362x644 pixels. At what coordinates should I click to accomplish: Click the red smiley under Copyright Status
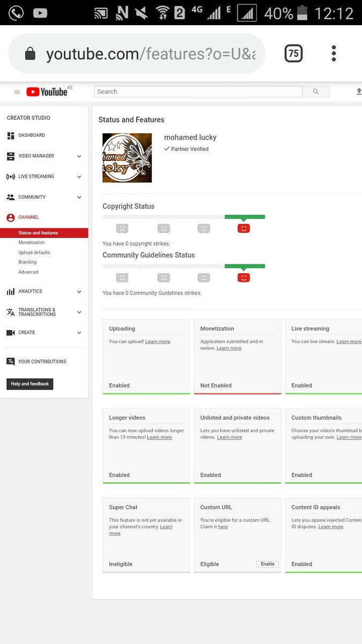243,229
